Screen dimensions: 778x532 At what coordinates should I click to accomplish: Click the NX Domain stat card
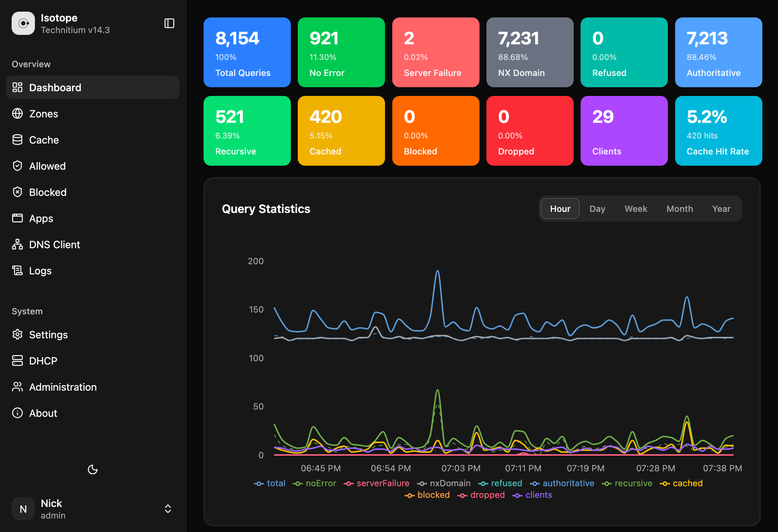[530, 52]
